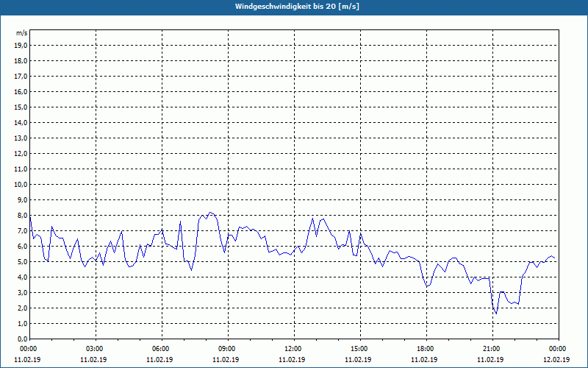The height and width of the screenshot is (368, 588).
Task: Click the '14,0' y-axis value
Action: pos(21,122)
